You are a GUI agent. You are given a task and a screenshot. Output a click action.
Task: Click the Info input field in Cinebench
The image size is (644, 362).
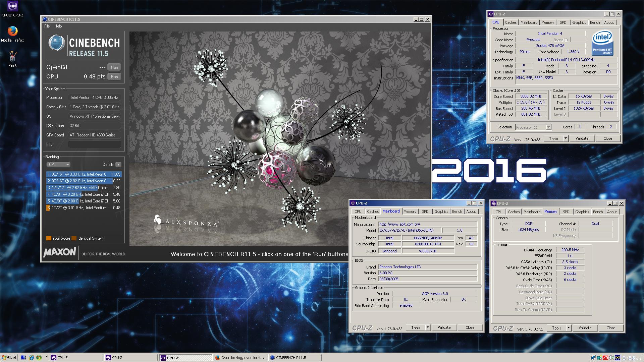[95, 144]
